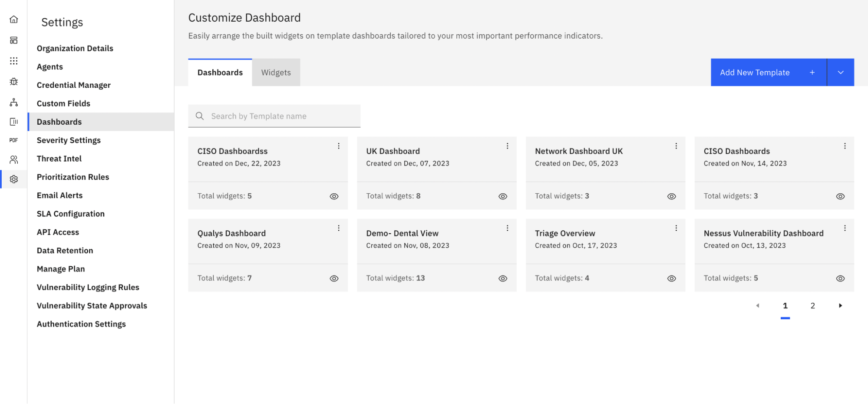
Task: Open three-dot menu on Demo- Dental View
Action: coord(507,228)
